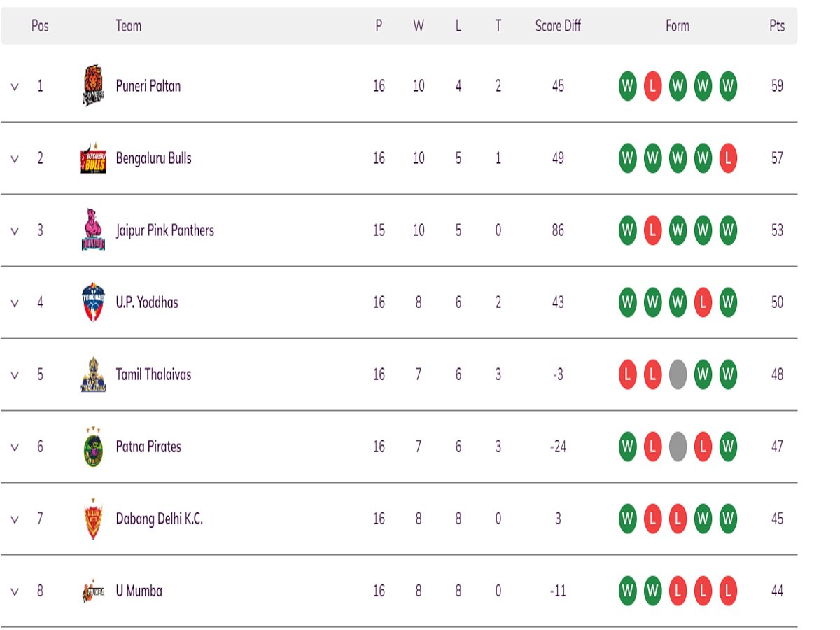Click the U Mumba team emblem
840x630 pixels.
click(93, 591)
